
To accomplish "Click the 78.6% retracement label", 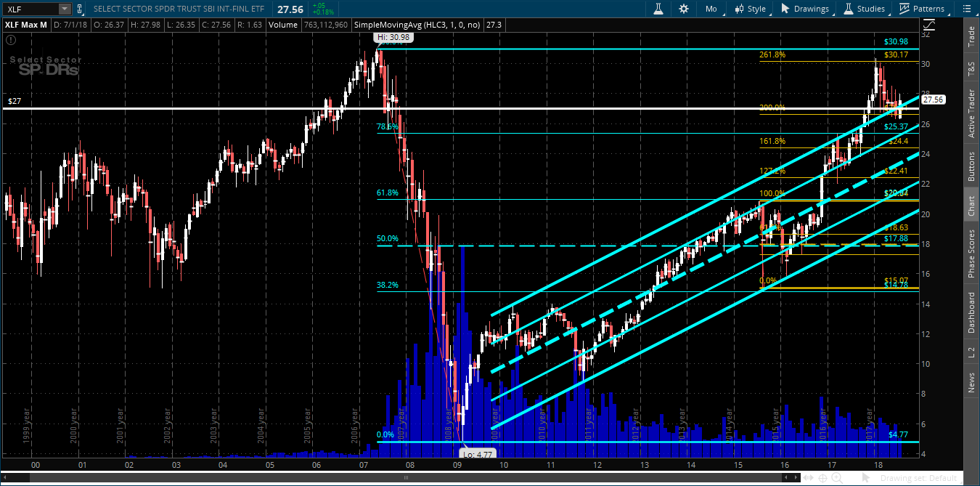I will [388, 126].
